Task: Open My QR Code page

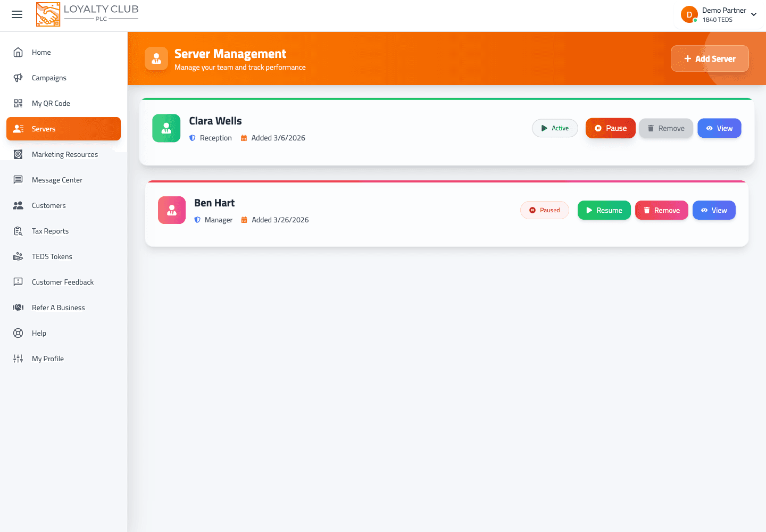Action: point(63,103)
